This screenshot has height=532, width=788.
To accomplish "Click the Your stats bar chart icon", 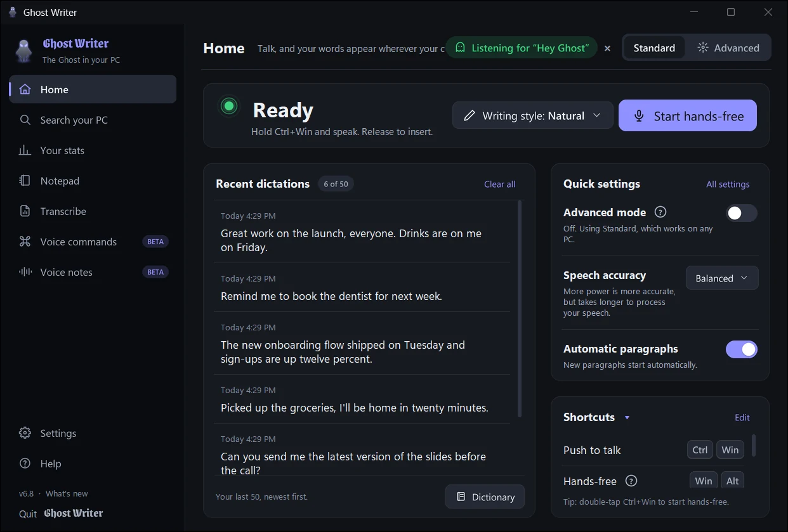I will (x=25, y=150).
